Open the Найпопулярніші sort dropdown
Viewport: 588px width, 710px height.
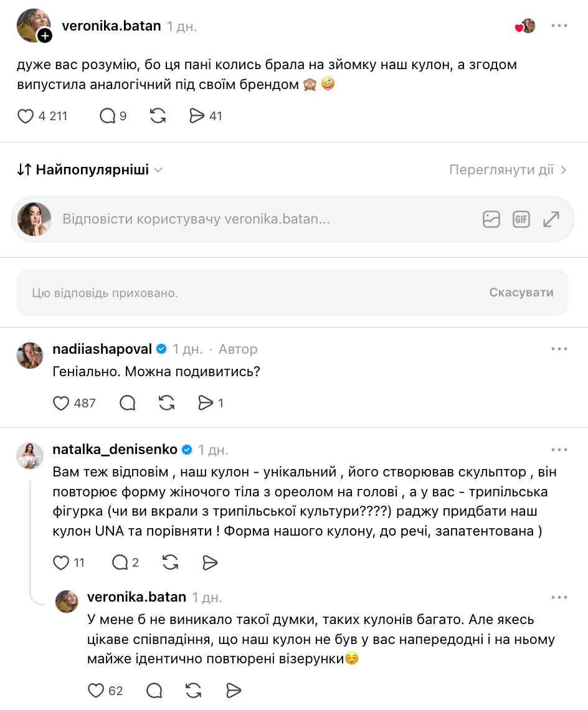coord(90,170)
